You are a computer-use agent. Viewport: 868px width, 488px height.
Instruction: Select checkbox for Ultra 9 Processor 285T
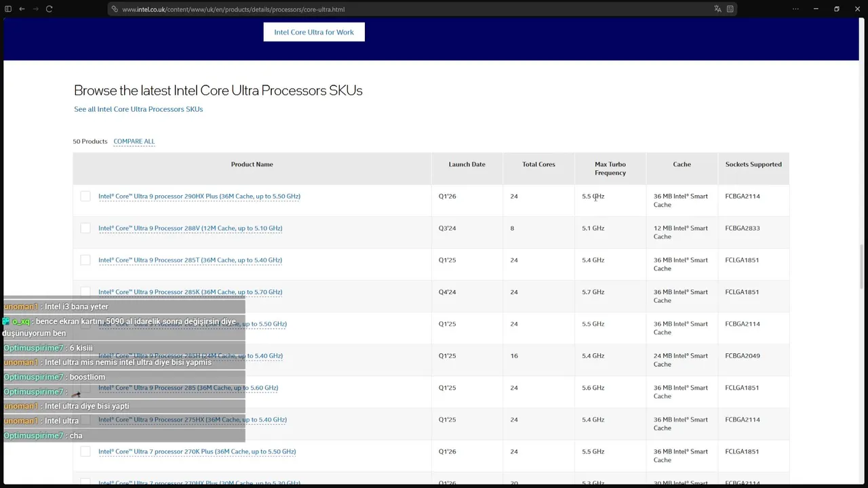click(85, 260)
